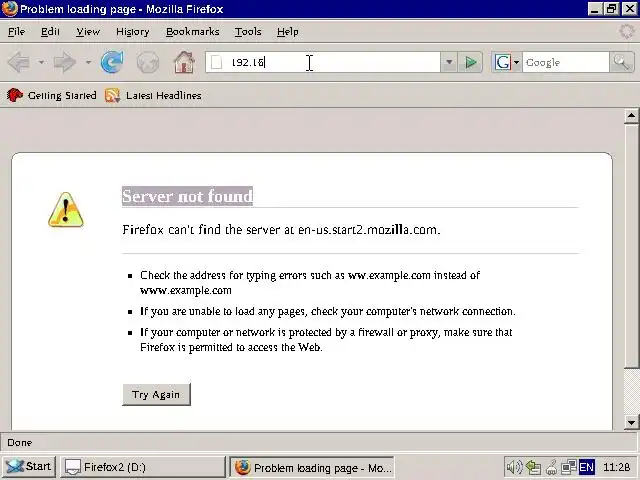
Task: Open the View menu
Action: click(x=88, y=31)
